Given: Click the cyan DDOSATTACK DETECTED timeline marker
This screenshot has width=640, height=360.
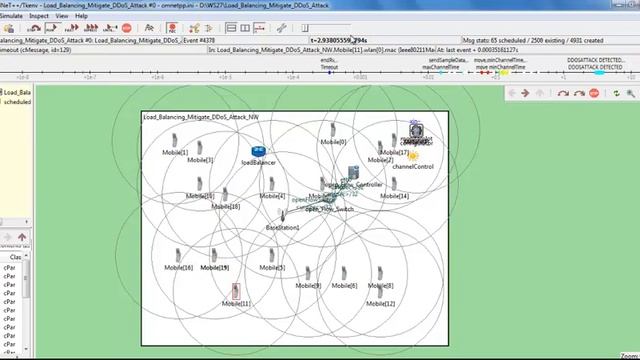Looking at the screenshot, I should coord(599,73).
